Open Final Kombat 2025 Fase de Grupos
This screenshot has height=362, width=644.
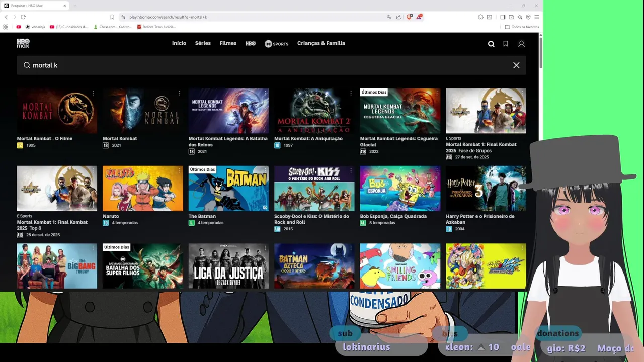(486, 111)
